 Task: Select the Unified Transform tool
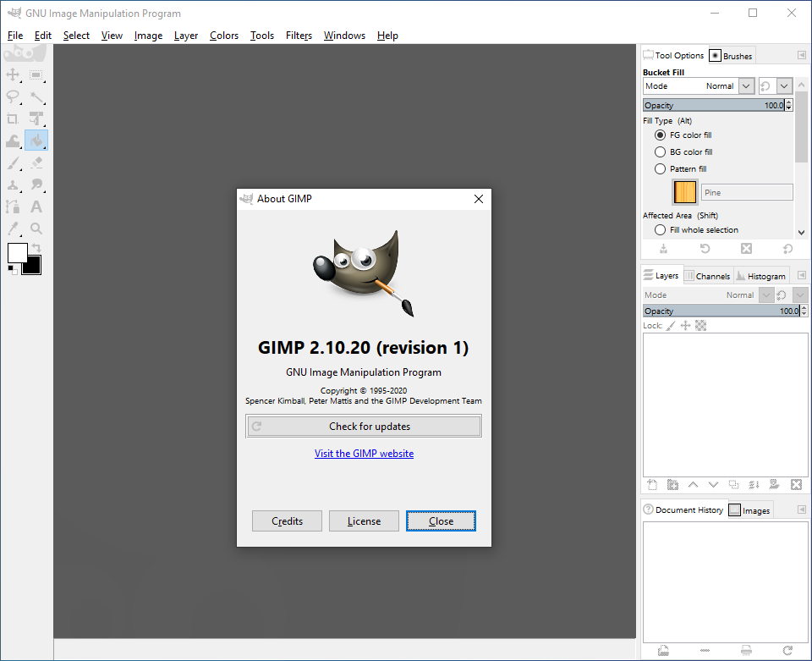[36, 118]
